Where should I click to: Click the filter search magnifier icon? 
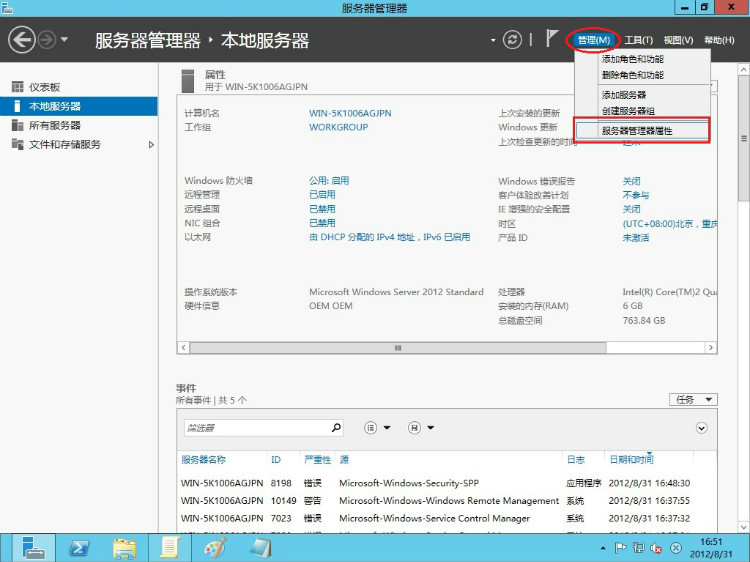337,427
